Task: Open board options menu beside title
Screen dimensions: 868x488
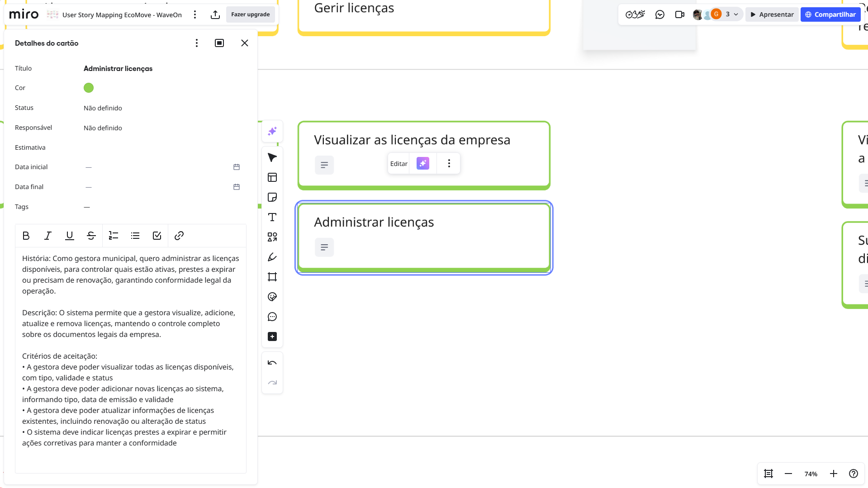Action: point(195,14)
